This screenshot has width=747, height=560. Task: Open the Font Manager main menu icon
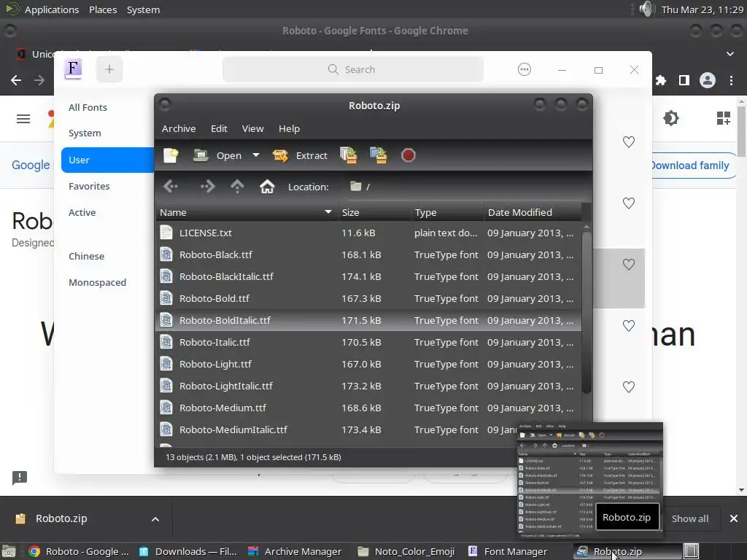click(524, 69)
